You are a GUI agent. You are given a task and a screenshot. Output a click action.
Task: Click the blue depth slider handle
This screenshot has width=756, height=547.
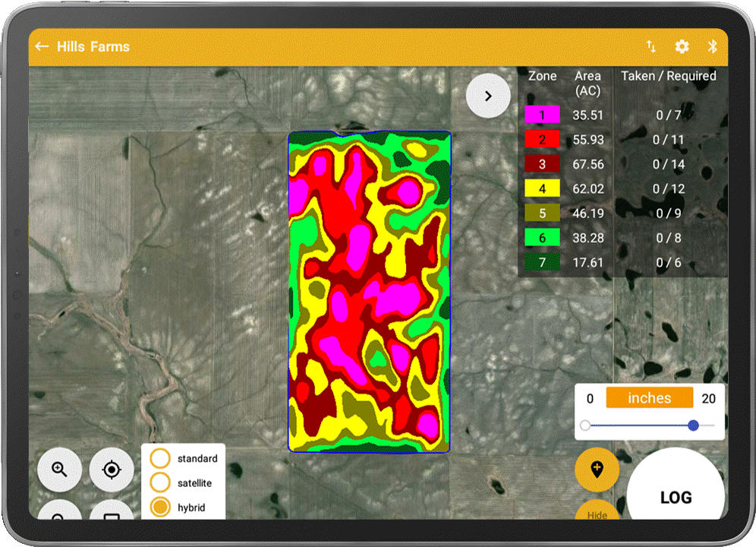coord(693,425)
